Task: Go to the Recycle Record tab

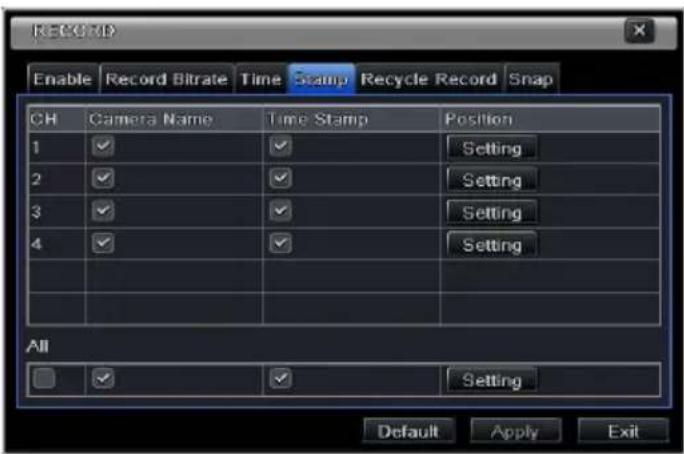Action: tap(429, 79)
